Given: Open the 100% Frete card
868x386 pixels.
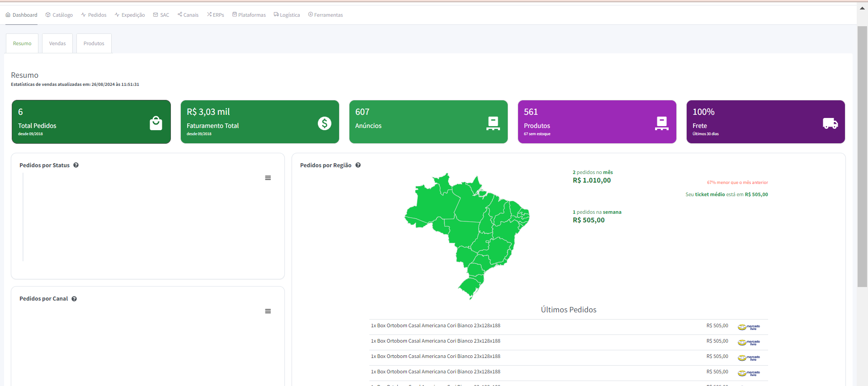Looking at the screenshot, I should [766, 122].
